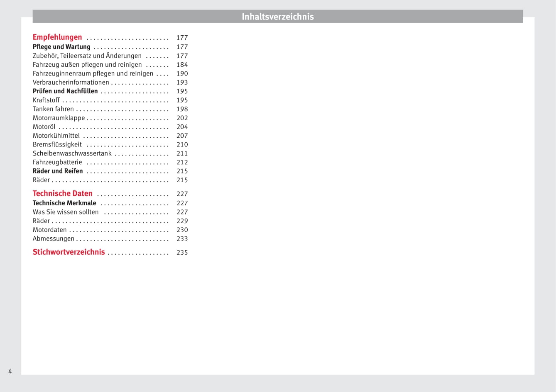Go to the Stichwortverzeichnis heading

pyautogui.click(x=69, y=252)
